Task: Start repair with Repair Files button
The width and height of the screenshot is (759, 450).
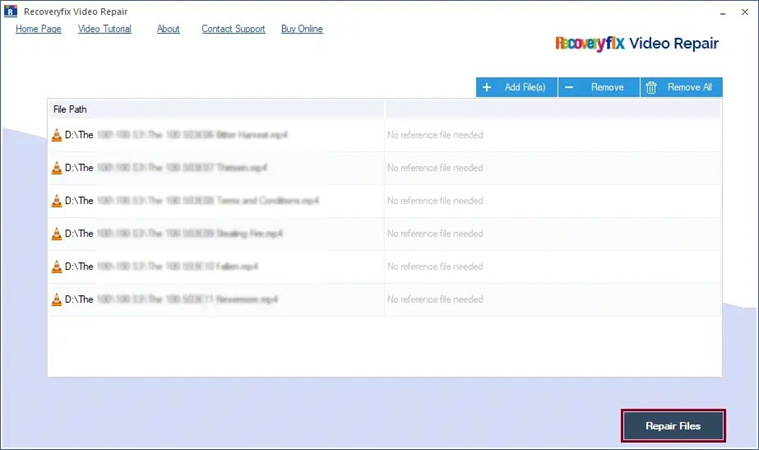Action: pos(673,426)
